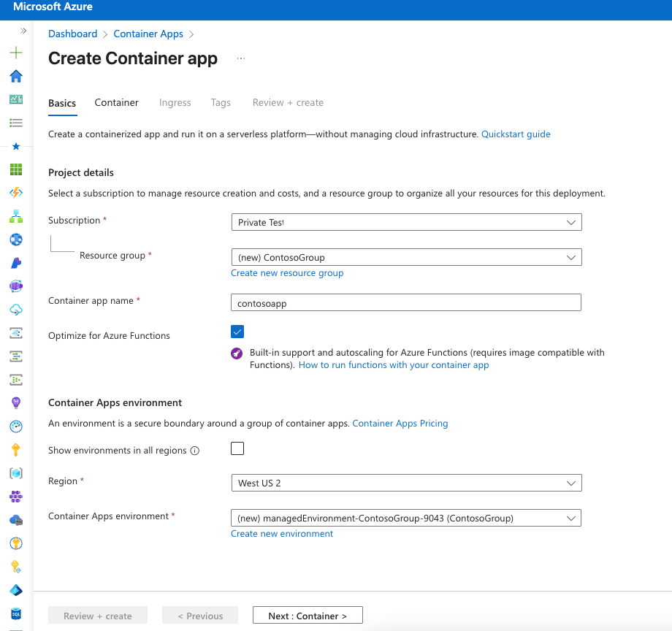
Task: Switch to the Review + create tab
Action: 288,103
